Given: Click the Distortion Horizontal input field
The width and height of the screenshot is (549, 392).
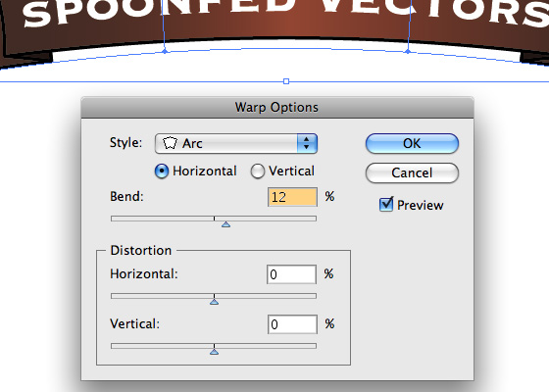Looking at the screenshot, I should point(292,274).
